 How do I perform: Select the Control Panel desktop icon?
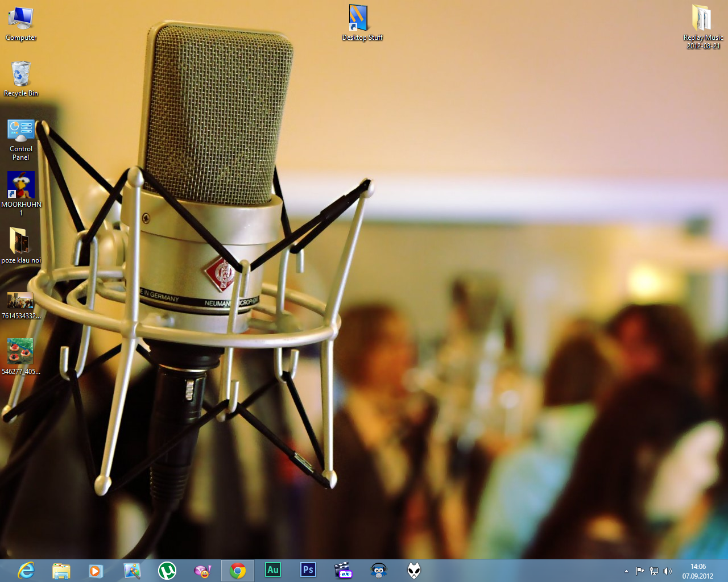tap(21, 140)
